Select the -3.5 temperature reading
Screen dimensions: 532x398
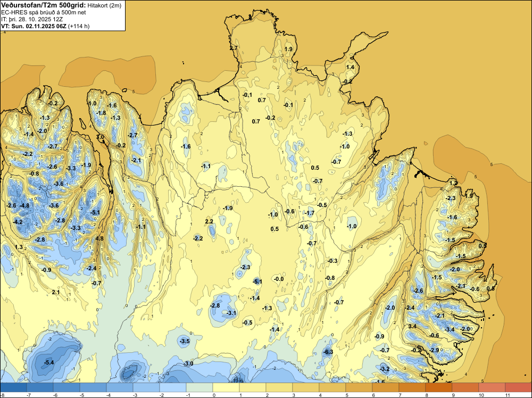coord(185,341)
